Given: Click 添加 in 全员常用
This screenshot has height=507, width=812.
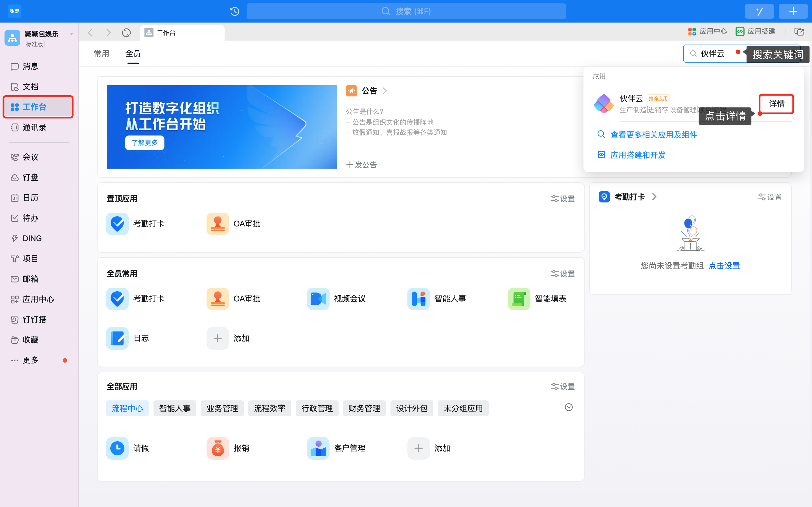Looking at the screenshot, I should 228,338.
